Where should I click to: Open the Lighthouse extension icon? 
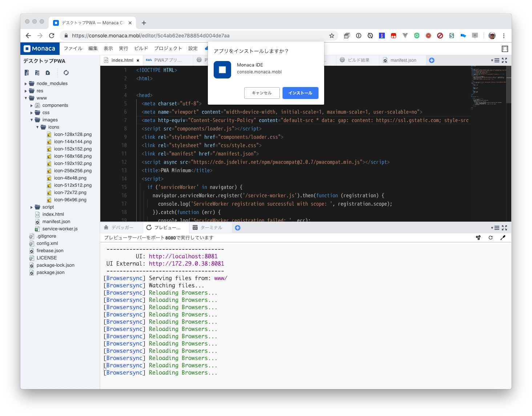[x=382, y=36]
